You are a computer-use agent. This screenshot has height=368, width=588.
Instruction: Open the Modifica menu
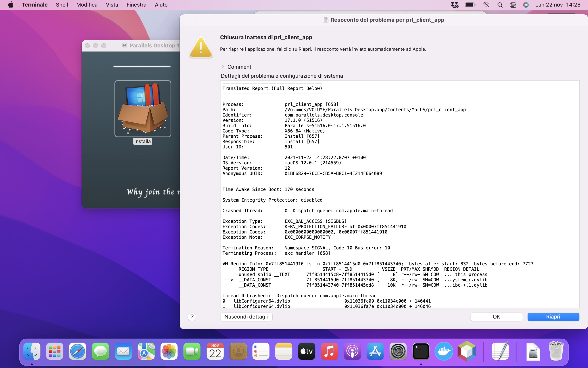coord(87,5)
